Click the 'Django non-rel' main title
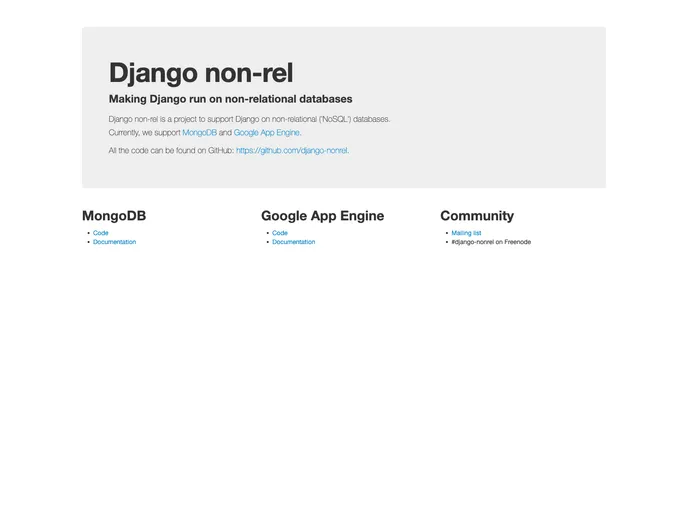The image size is (688, 512). click(x=201, y=72)
